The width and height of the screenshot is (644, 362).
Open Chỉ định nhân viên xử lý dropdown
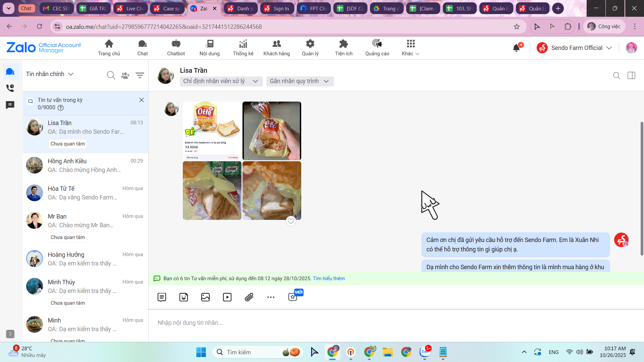coord(220,81)
